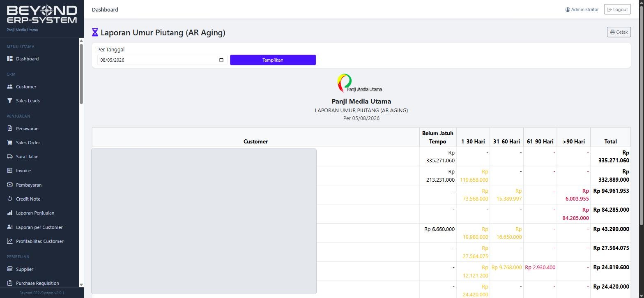The image size is (644, 298).
Task: Open Laporan Penjualan bar chart icon
Action: (10, 213)
